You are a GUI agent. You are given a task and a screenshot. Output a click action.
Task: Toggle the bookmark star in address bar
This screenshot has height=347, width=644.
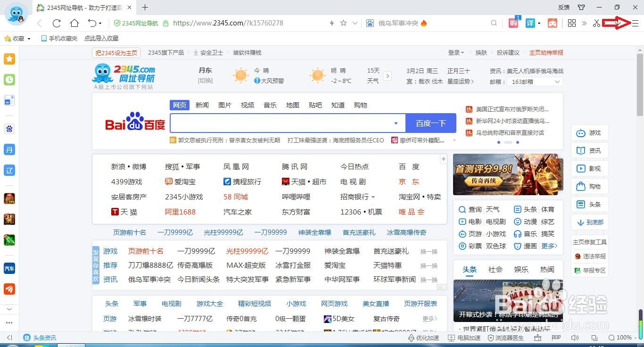(x=343, y=23)
